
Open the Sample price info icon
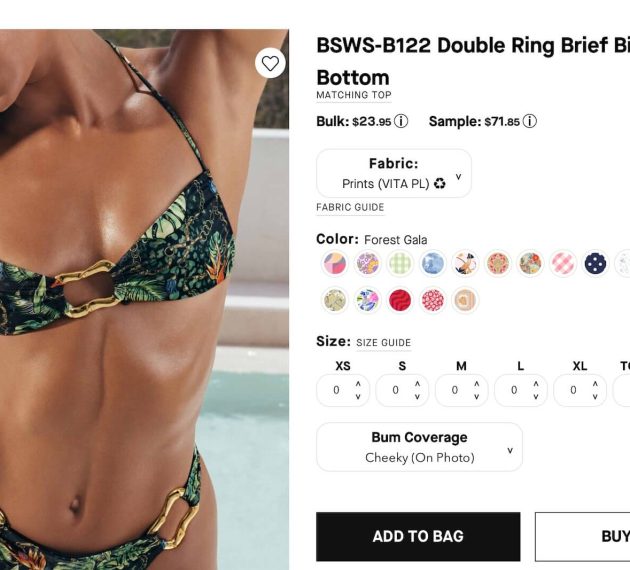530,121
